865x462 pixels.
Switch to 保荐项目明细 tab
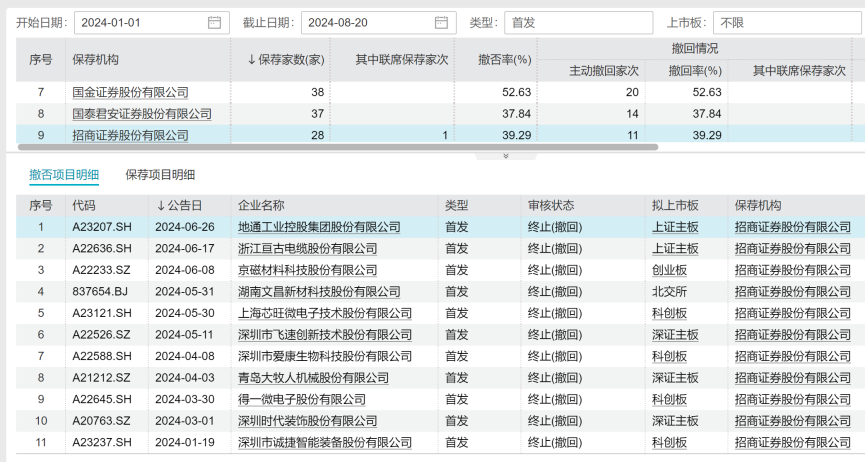tap(160, 175)
